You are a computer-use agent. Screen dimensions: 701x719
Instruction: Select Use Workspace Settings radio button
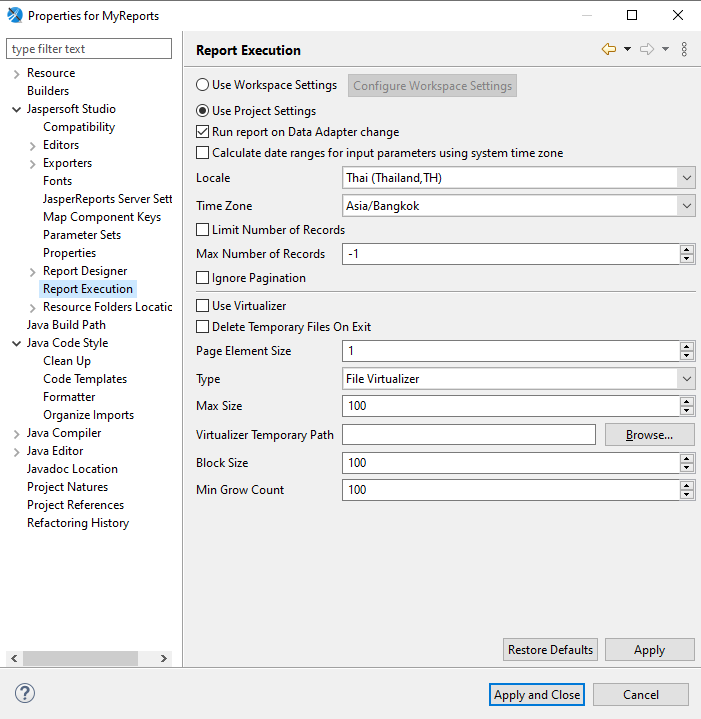(202, 85)
